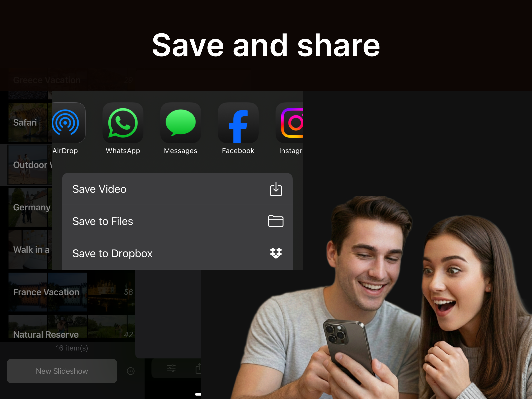Select the Outdoor slideshow item
532x399 pixels.
coord(29,165)
